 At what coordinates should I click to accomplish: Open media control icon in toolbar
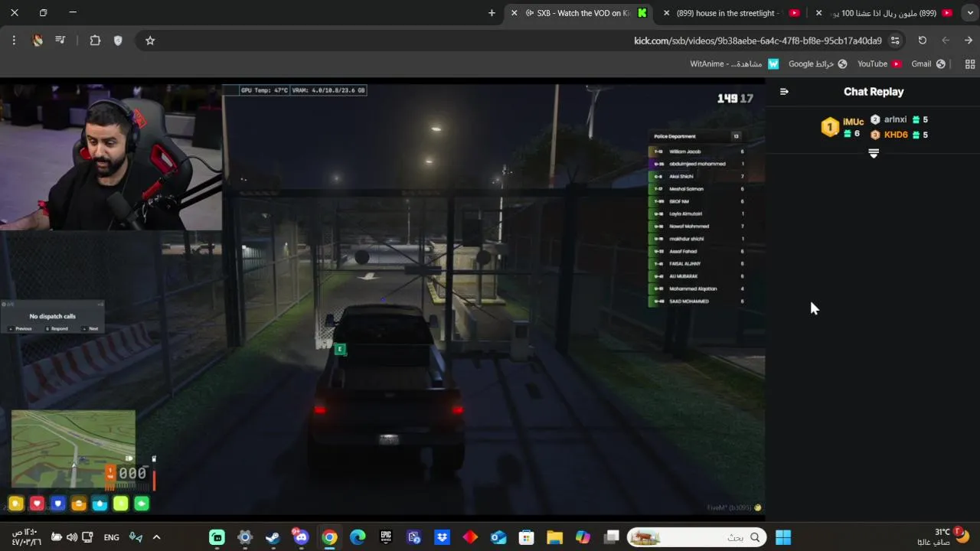(x=60, y=41)
